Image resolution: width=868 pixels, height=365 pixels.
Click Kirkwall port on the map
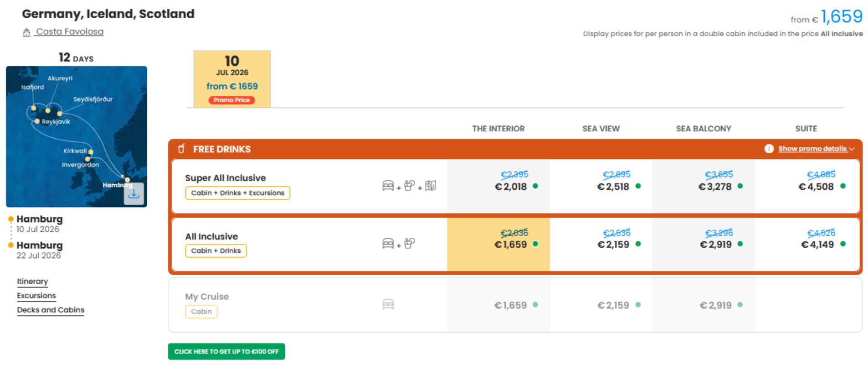91,151
